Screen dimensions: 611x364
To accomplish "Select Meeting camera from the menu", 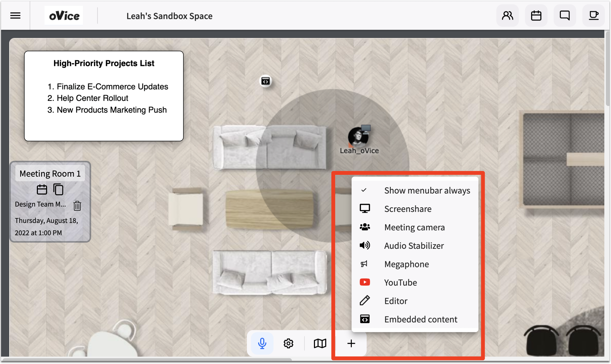I will point(415,227).
